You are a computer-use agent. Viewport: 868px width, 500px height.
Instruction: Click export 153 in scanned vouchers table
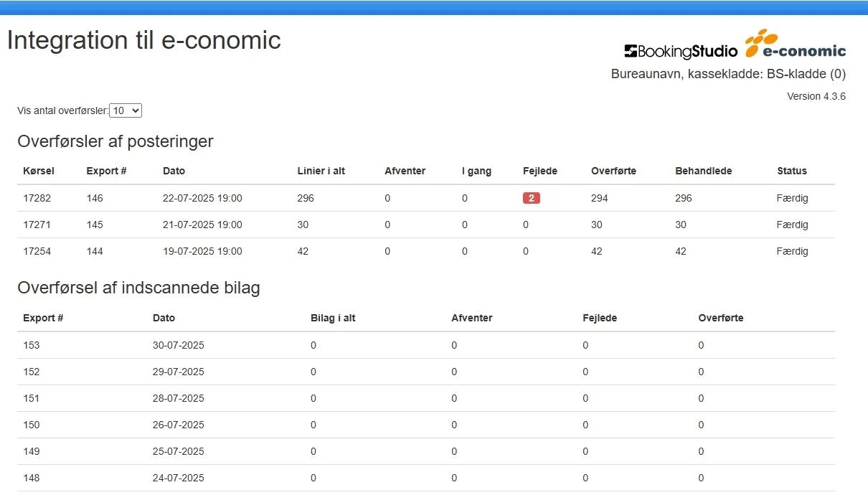point(32,345)
